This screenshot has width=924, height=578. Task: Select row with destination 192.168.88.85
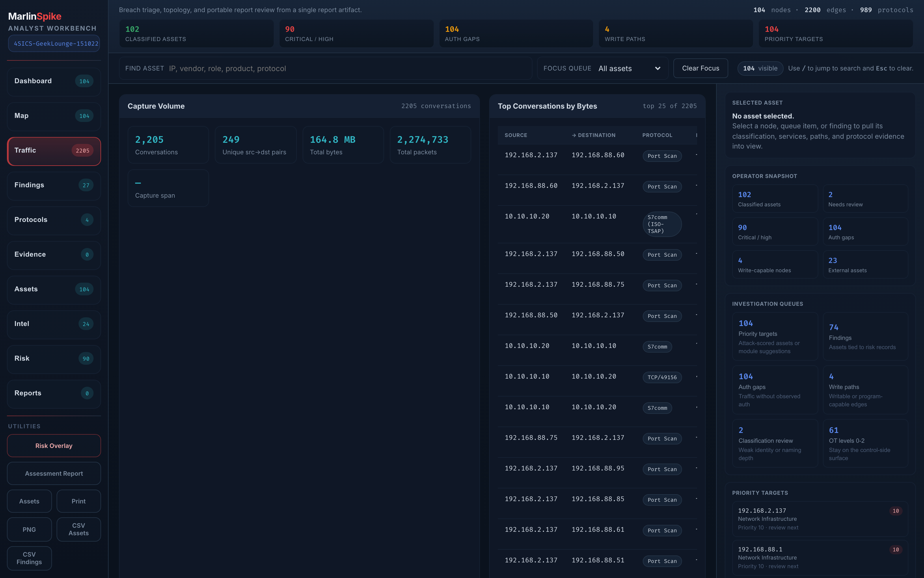coord(597,503)
